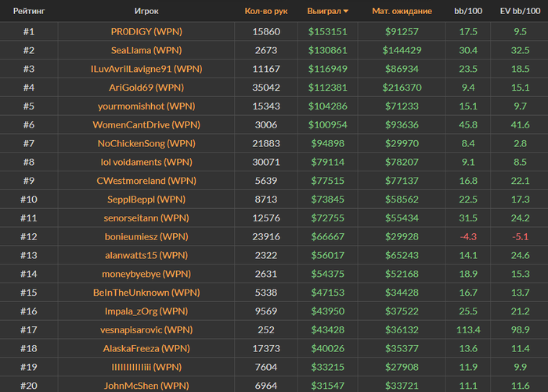View JohnMcShen (WPN) player profile

(x=146, y=385)
